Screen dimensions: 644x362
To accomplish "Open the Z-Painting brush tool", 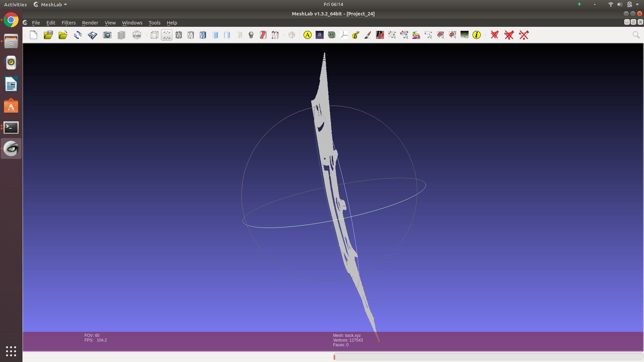I will tap(367, 35).
